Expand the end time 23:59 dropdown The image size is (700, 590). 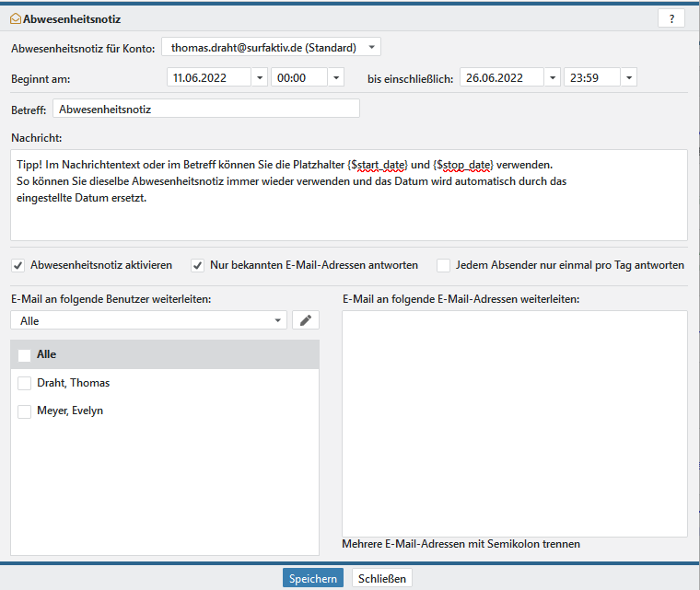tap(628, 78)
